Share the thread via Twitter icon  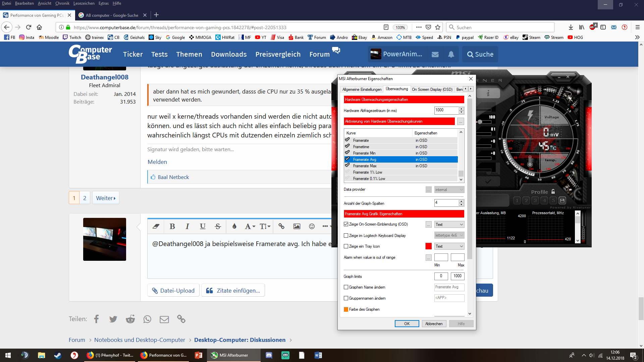pyautogui.click(x=113, y=319)
